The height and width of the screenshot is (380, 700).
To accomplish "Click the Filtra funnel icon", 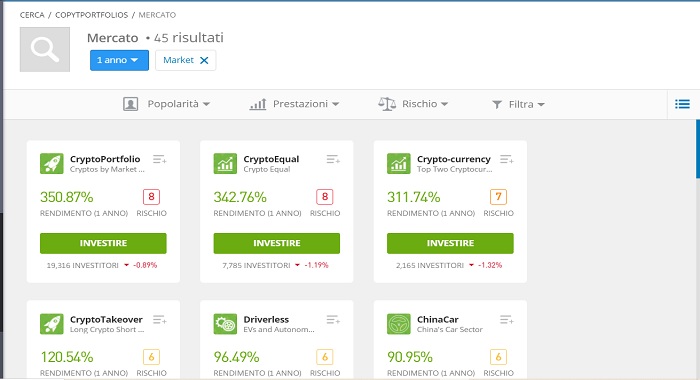I will pos(497,104).
